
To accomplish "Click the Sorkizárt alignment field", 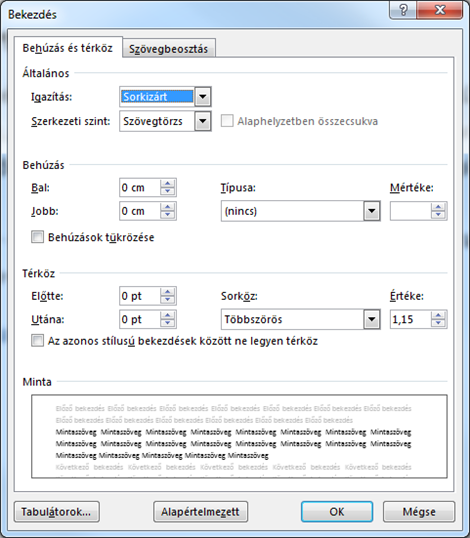I will click(157, 97).
